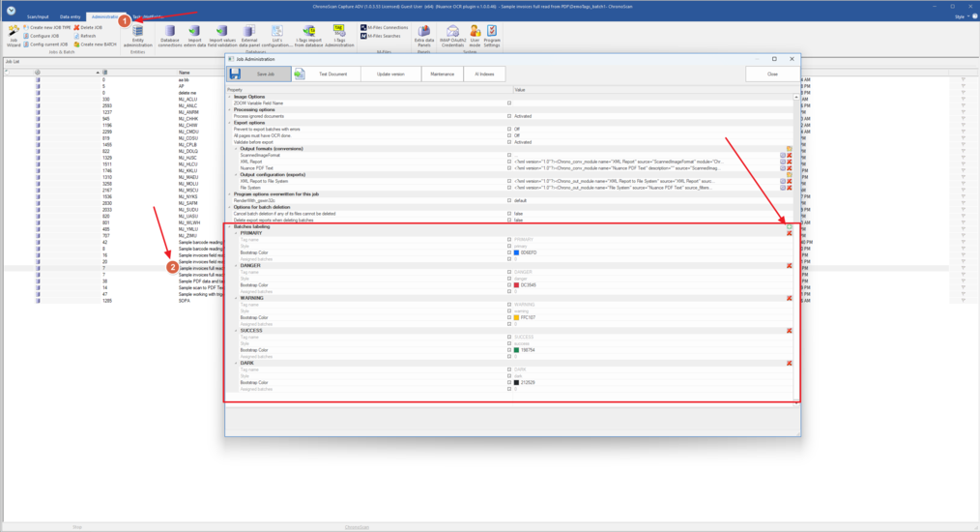980x532 pixels.
Task: Collapse the Batches labeling section
Action: point(230,227)
